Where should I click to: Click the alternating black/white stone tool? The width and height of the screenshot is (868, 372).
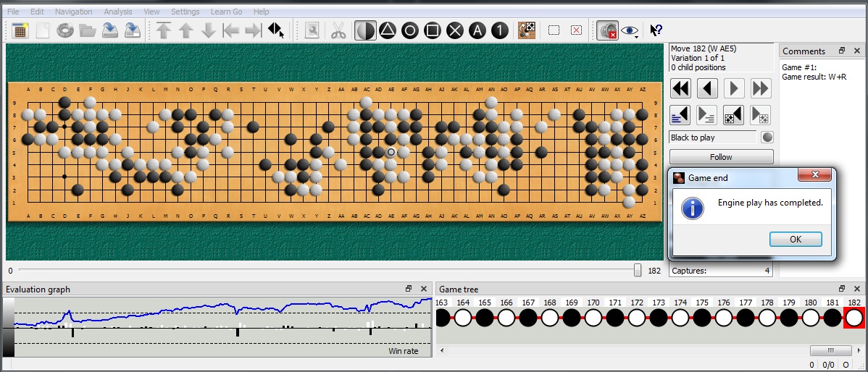tap(364, 30)
